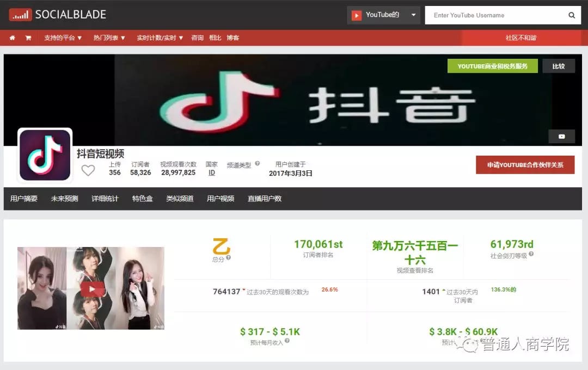The height and width of the screenshot is (370, 588).
Task: Click the ID country link
Action: [212, 173]
